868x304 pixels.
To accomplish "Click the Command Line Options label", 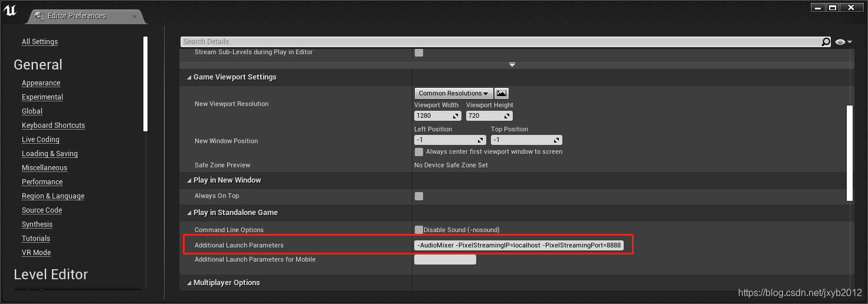I will (x=229, y=230).
